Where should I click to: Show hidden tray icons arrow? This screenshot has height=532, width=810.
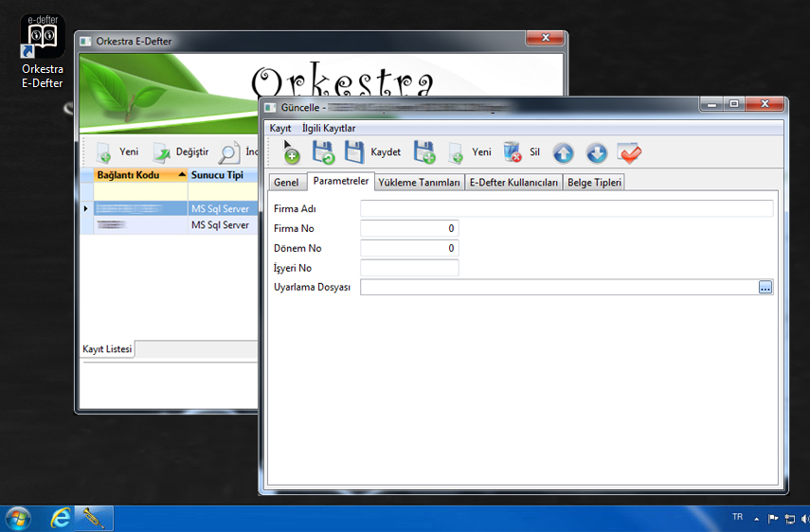(x=756, y=519)
